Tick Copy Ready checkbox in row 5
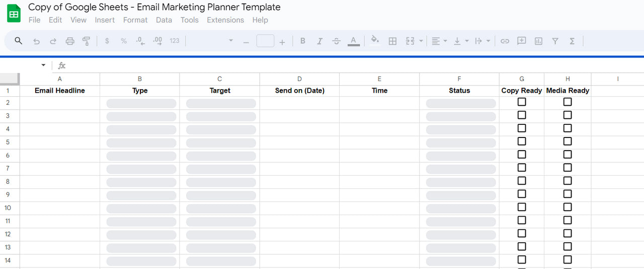The height and width of the screenshot is (269, 644). [x=522, y=141]
